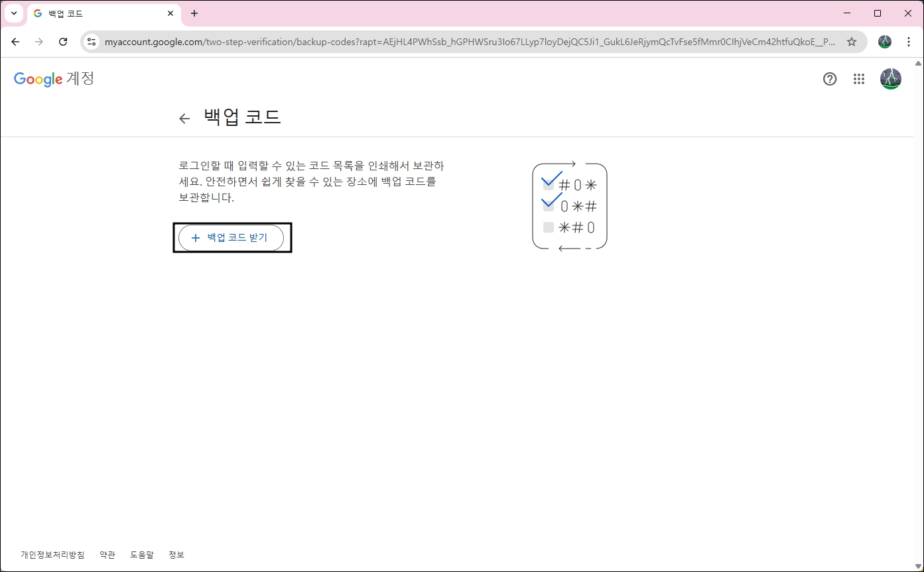This screenshot has height=572, width=924.
Task: Click the 정보 link in the footer
Action: [176, 555]
